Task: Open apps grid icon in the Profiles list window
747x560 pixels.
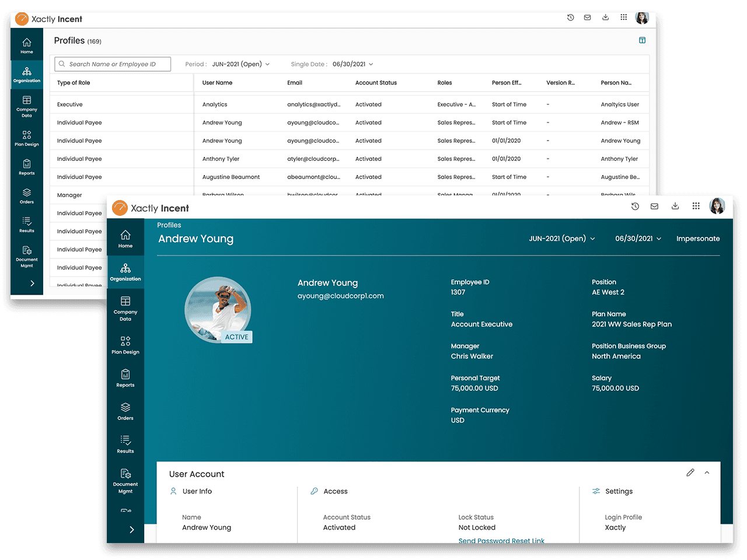Action: (623, 17)
